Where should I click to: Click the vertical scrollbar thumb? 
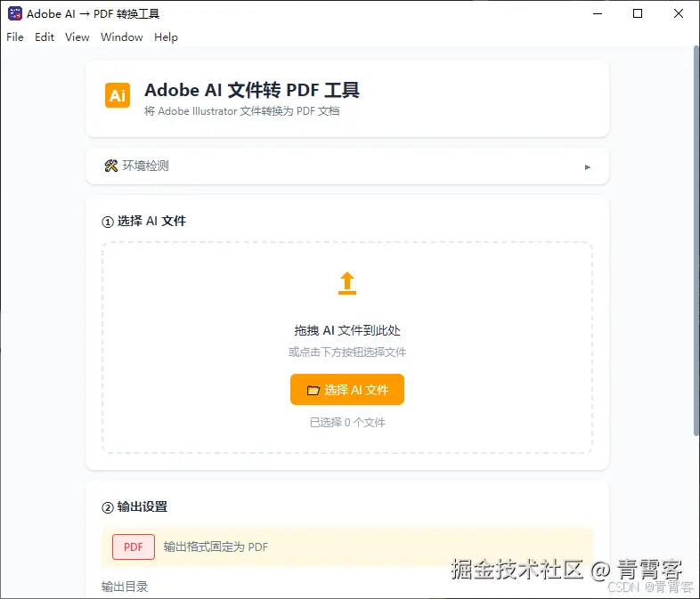click(x=696, y=241)
